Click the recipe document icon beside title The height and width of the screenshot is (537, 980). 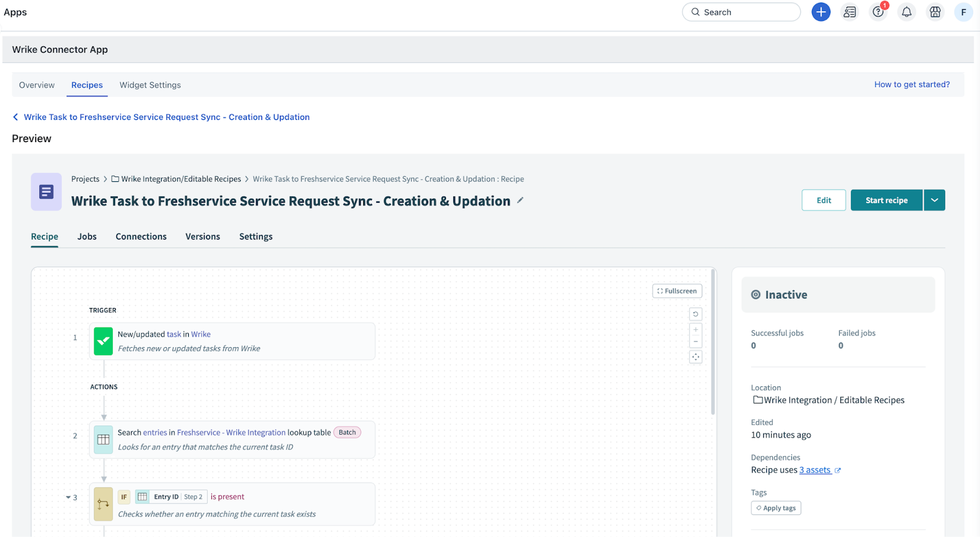coord(46,192)
